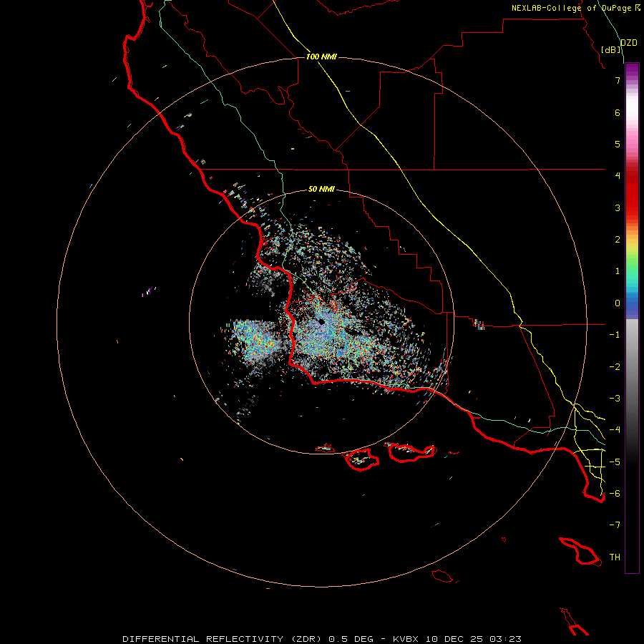Click the "[dB]" units label
The width and height of the screenshot is (644, 644).
coord(610,49)
